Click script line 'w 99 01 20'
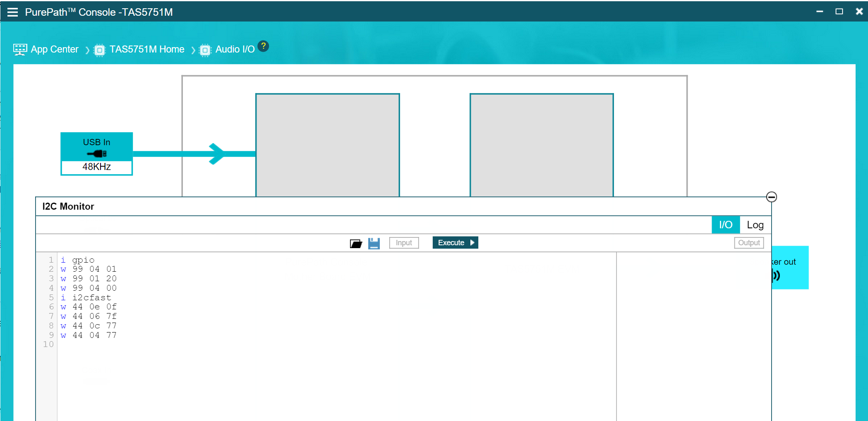 89,279
